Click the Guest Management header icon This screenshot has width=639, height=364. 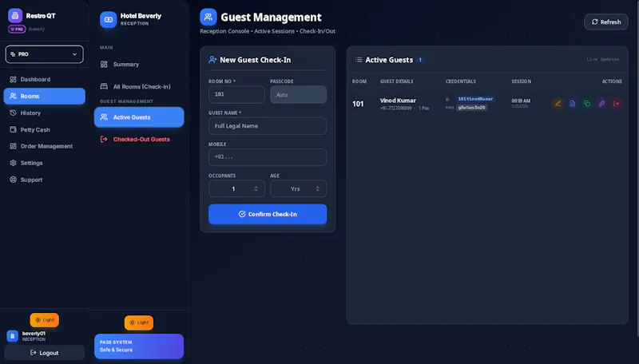point(208,17)
